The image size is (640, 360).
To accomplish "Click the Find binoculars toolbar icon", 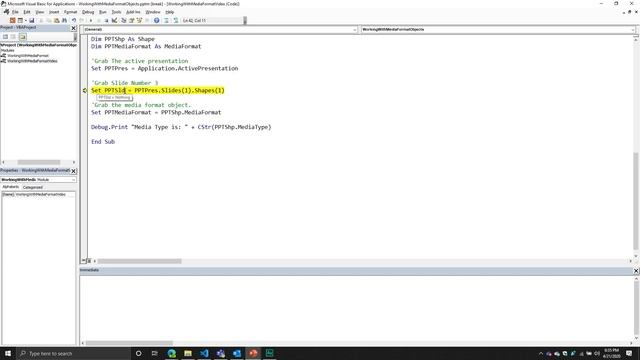I will click(x=64, y=20).
